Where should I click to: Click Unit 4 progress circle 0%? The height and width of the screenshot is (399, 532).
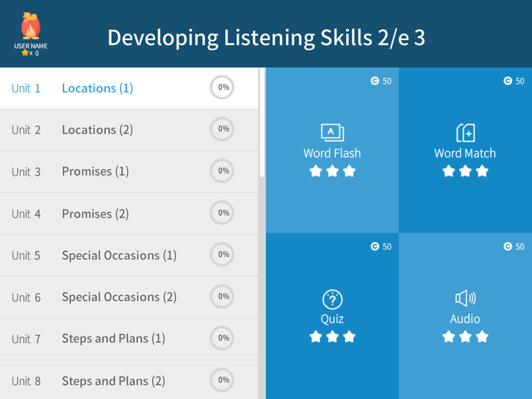point(222,213)
